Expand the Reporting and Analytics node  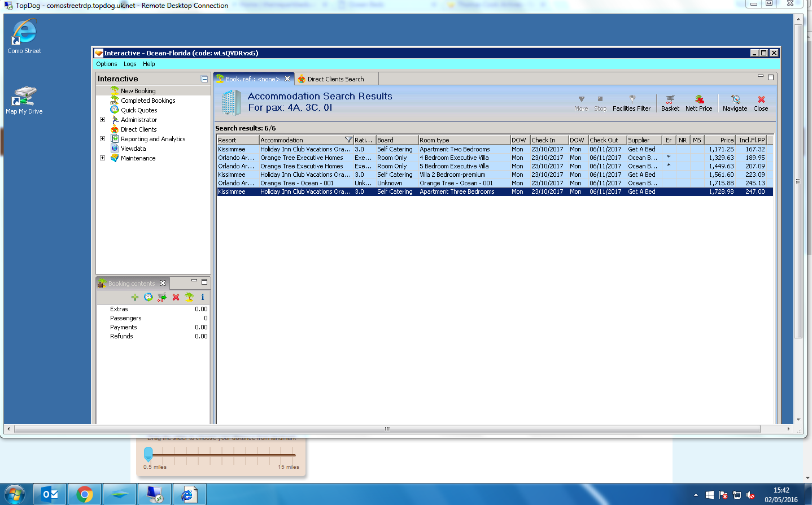[x=102, y=139]
